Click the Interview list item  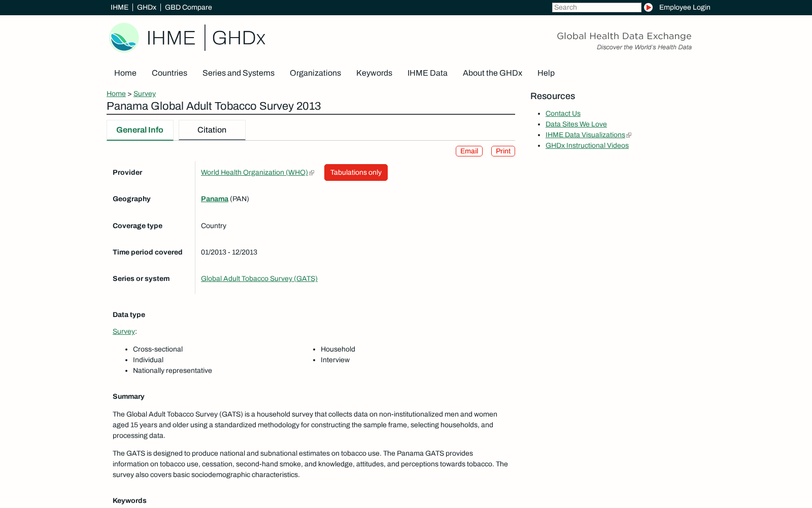tap(335, 360)
